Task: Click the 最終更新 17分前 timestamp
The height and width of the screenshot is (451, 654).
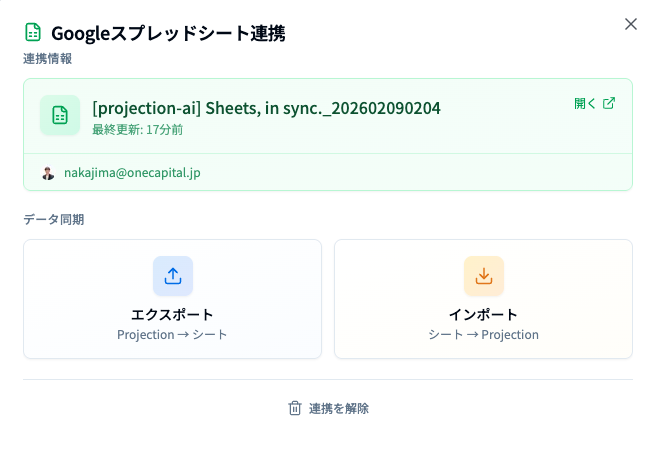Action: point(137,129)
